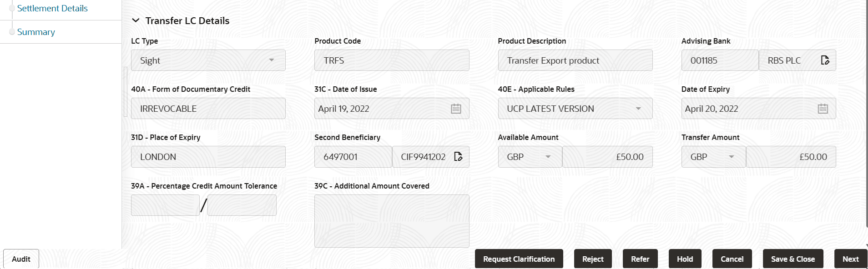Viewport: 868px width, 269px height.
Task: Select Settlement Details in the sidebar
Action: coord(52,8)
